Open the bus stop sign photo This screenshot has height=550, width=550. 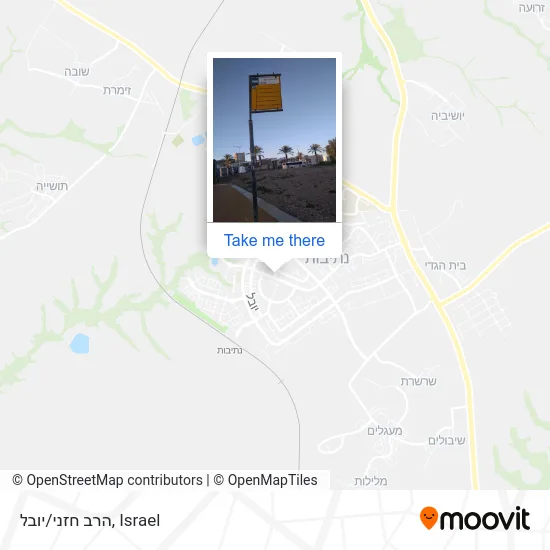tap(274, 140)
